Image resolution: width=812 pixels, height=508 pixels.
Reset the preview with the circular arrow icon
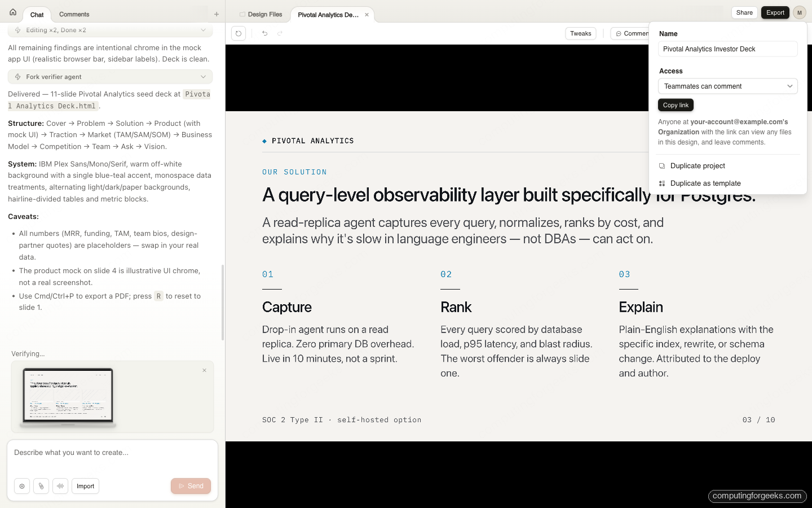click(238, 33)
